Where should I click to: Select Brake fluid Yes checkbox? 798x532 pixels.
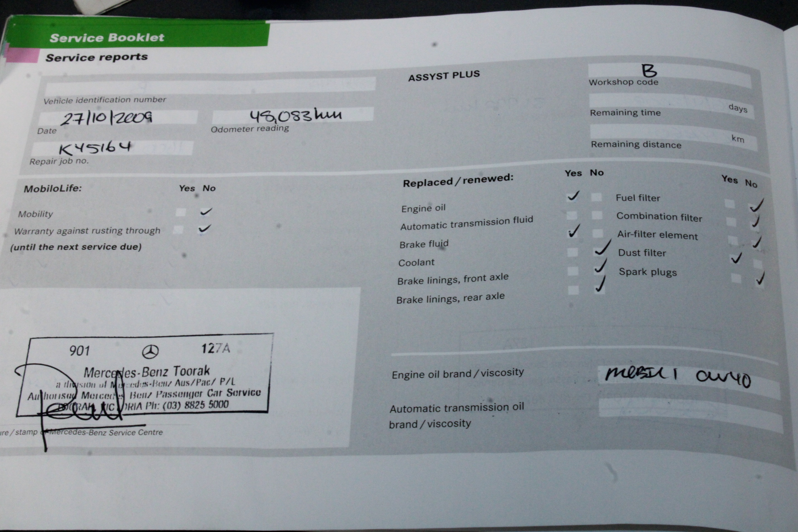point(572,233)
